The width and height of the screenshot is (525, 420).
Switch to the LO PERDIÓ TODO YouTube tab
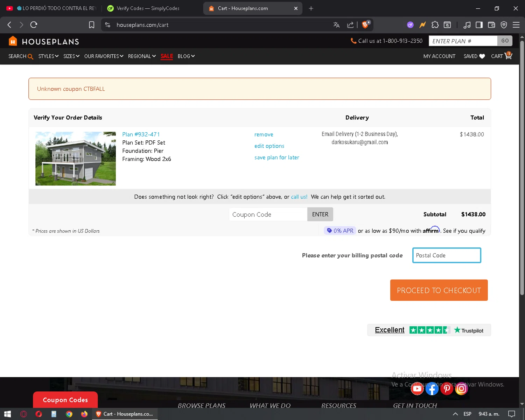(x=52, y=8)
